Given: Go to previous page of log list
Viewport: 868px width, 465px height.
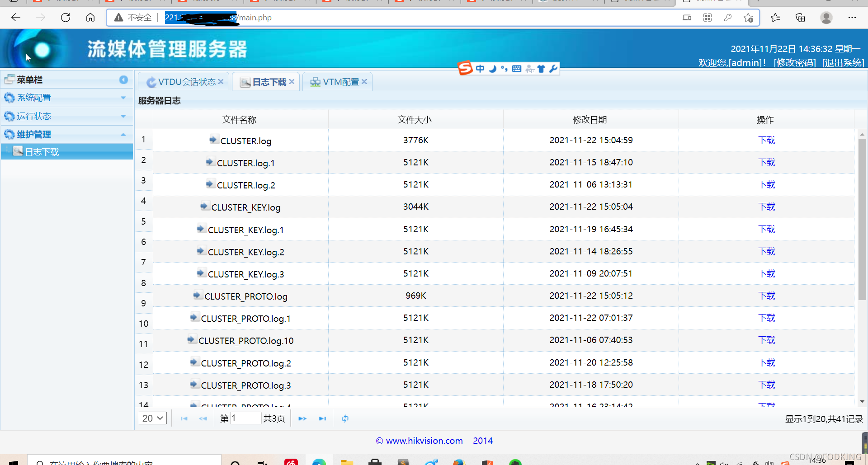Looking at the screenshot, I should (203, 418).
